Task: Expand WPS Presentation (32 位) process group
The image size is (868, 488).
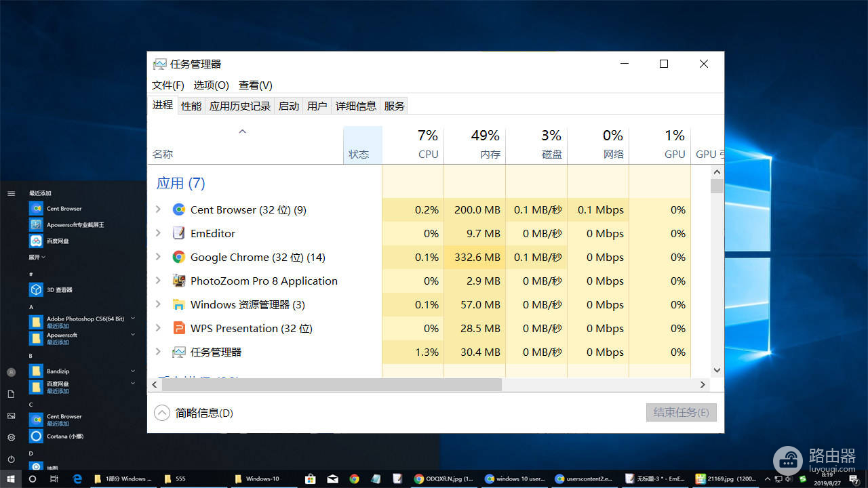Action: (158, 328)
